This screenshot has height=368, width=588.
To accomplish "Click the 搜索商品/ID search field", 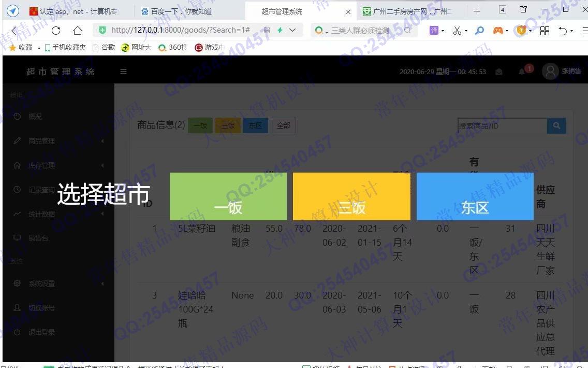I will (502, 126).
